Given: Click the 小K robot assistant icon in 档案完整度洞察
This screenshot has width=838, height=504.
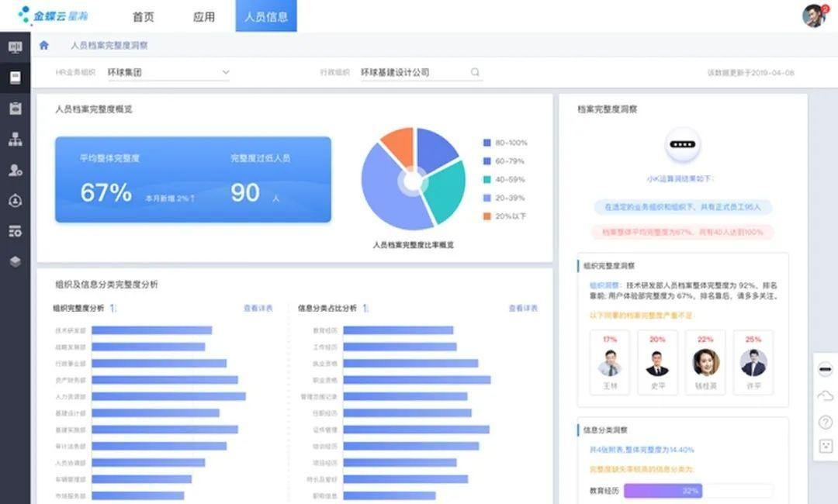Looking at the screenshot, I should click(683, 145).
